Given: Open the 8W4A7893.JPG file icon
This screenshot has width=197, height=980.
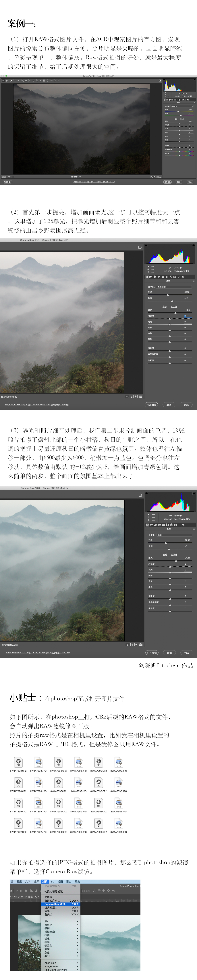Looking at the screenshot, I should pos(38,762).
